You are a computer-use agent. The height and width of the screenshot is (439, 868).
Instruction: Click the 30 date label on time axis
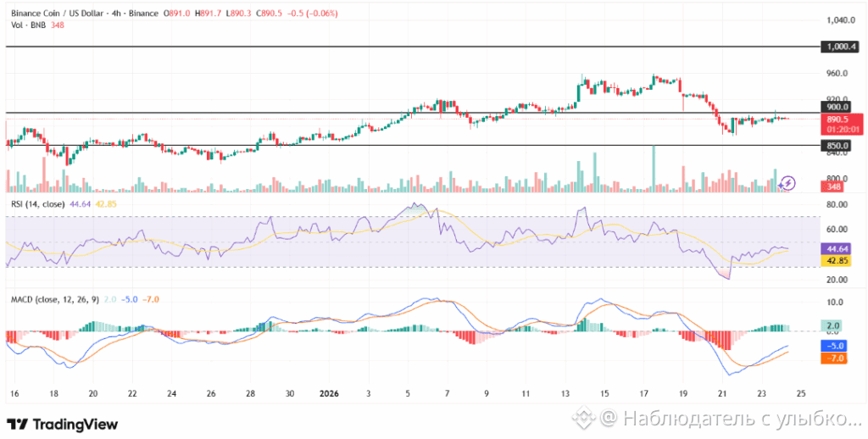click(x=290, y=393)
